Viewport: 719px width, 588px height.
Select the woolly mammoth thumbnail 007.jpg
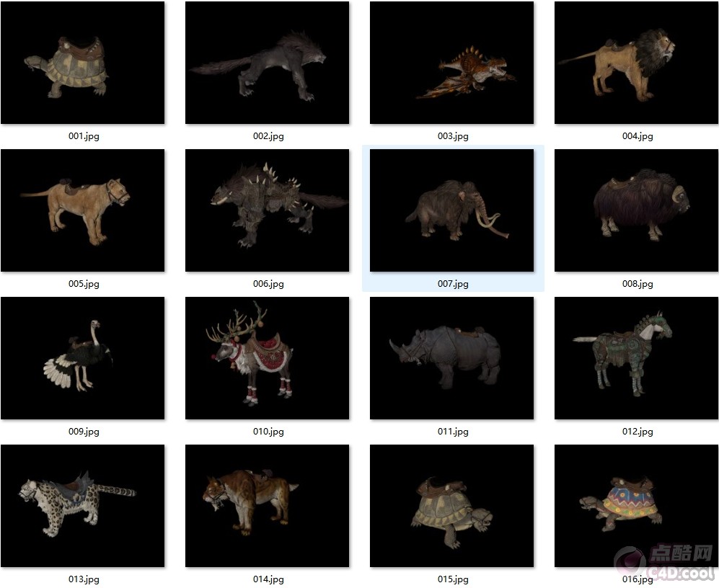point(451,210)
